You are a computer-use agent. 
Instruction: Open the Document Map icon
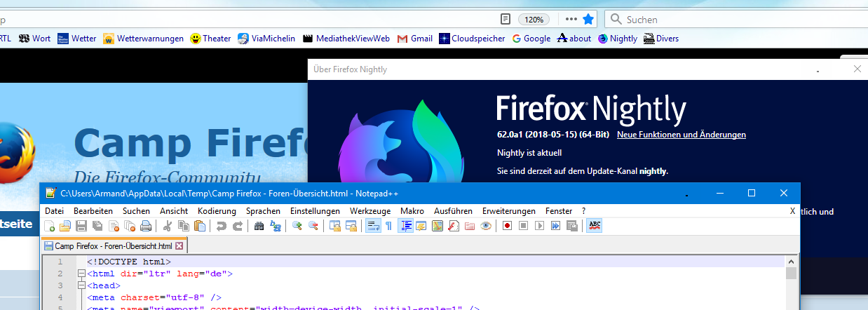tap(438, 226)
